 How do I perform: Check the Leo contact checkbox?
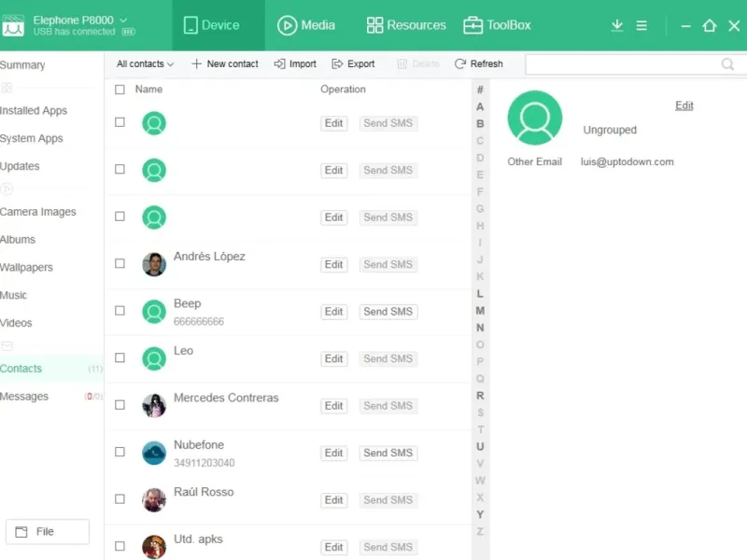[120, 357]
